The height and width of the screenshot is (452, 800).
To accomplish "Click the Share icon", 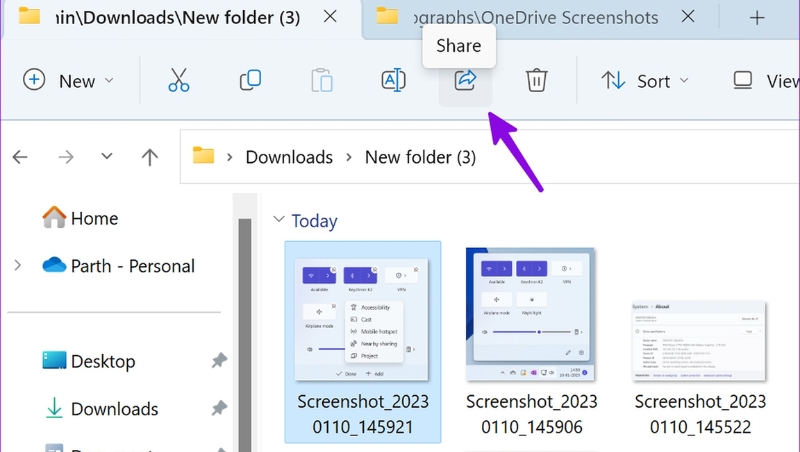I will coord(465,81).
